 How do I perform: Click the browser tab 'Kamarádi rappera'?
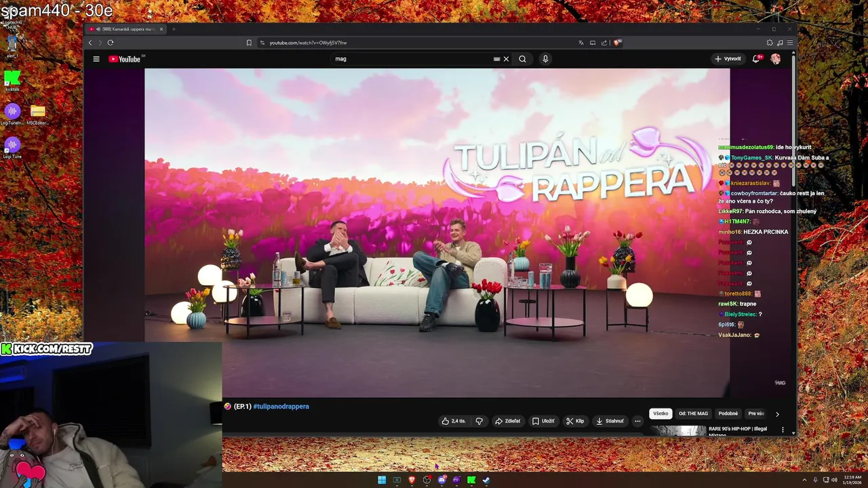[x=125, y=29]
